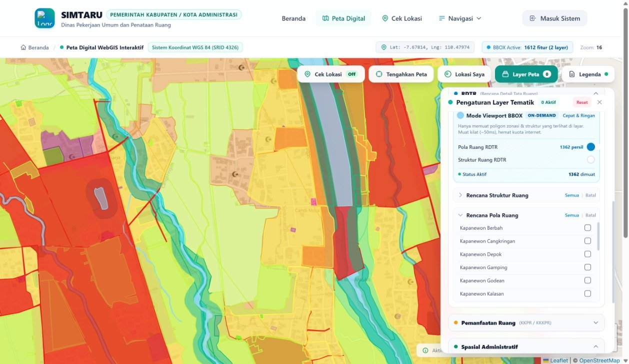Screen dimensions: 629x364
Task: Check the Kapanewon Kalasan checkbox
Action: coord(587,294)
